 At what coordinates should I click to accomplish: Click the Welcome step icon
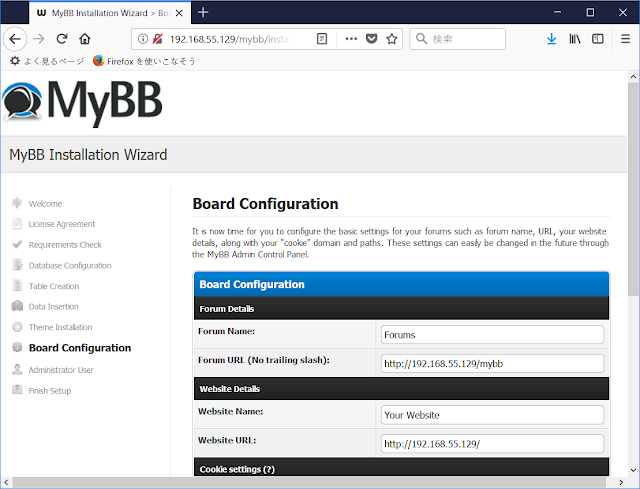pos(17,203)
